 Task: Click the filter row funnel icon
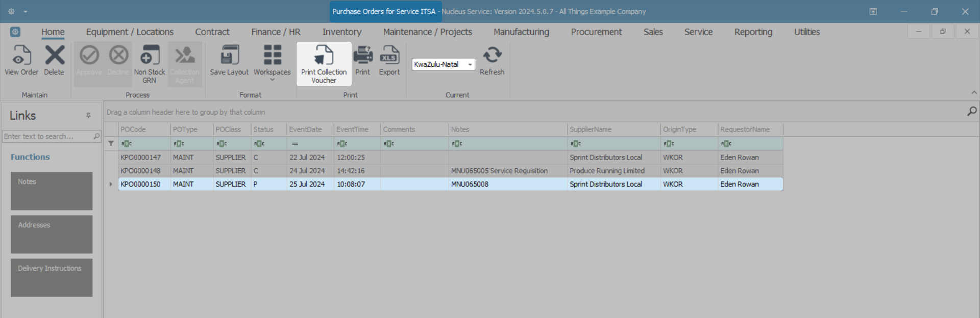point(111,143)
